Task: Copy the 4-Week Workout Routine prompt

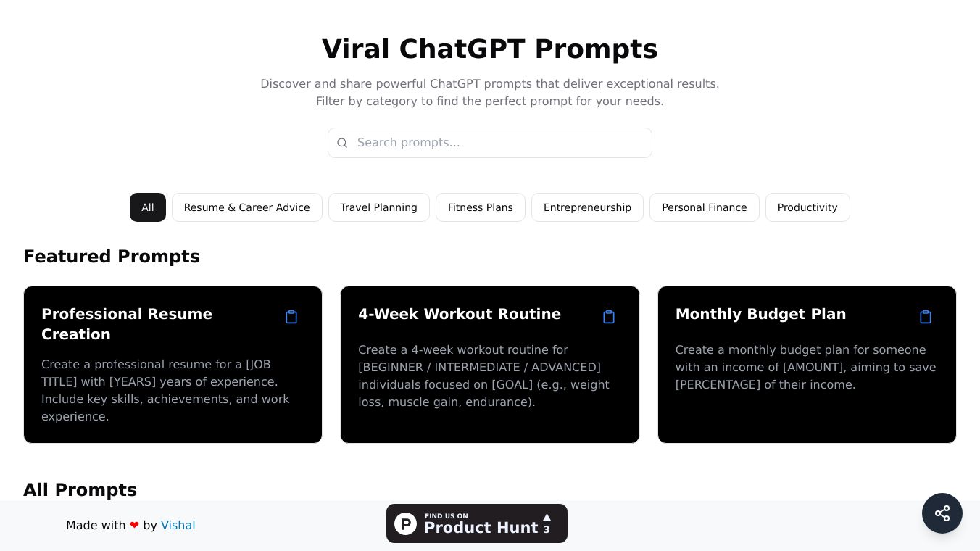Action: point(609,317)
